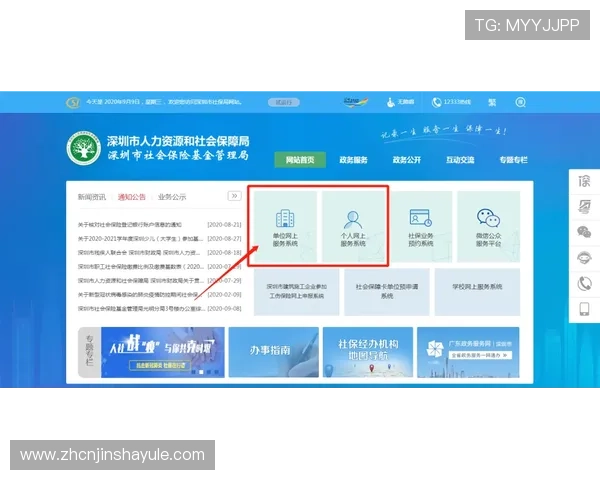Image resolution: width=600 pixels, height=480 pixels.
Task: Open the notice dated 2020-09-08
Action: point(160,309)
